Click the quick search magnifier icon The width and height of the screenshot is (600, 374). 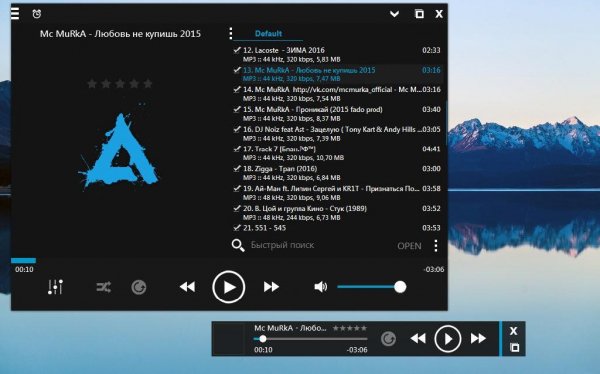point(238,245)
